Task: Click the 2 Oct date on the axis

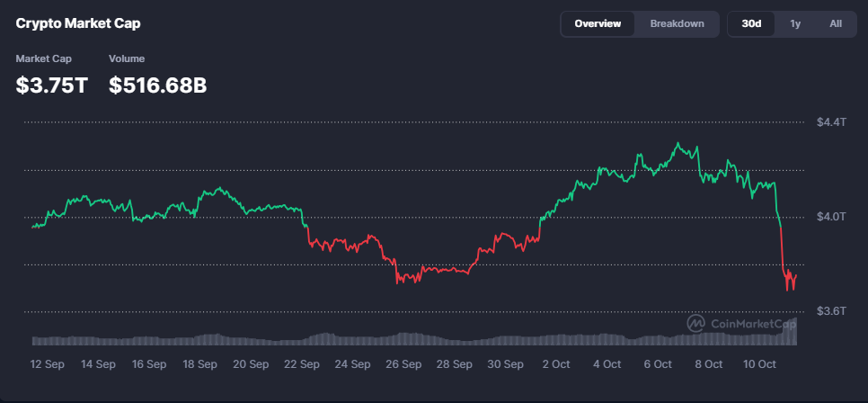Action: 556,364
